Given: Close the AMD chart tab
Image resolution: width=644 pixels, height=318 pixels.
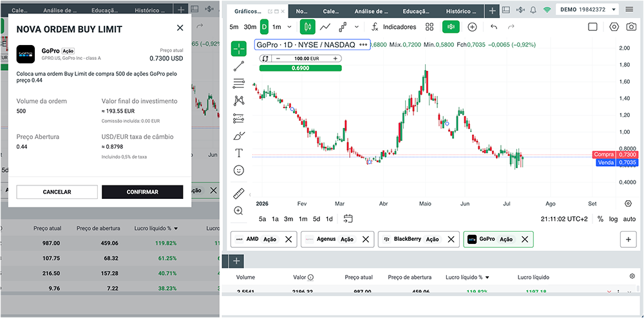Looking at the screenshot, I should pos(289,239).
